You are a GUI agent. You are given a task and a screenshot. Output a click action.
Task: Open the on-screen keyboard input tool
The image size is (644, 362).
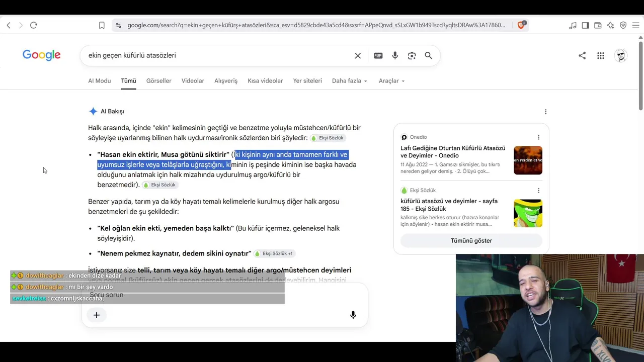pos(378,56)
